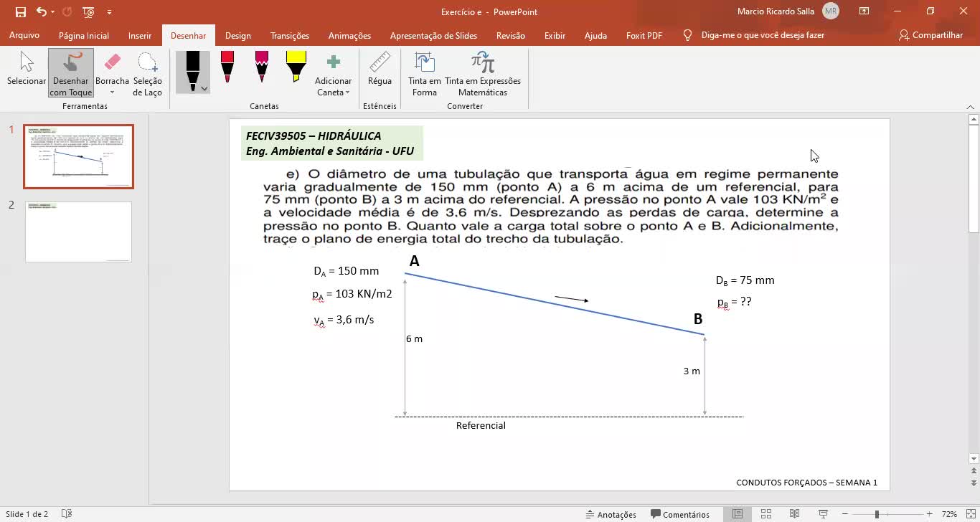This screenshot has width=980, height=522.
Task: Select the magenta pencil pen
Action: (x=262, y=67)
